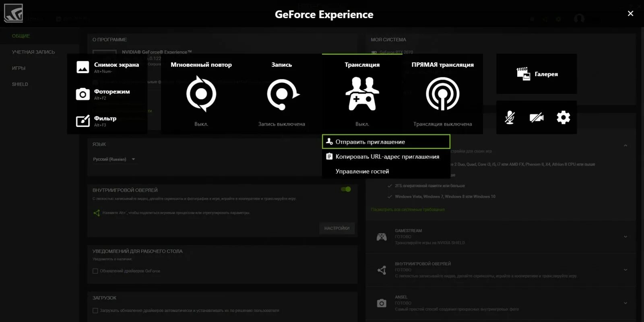The height and width of the screenshot is (322, 644).
Task: Click the share icon near Alt+ hint
Action: click(97, 213)
